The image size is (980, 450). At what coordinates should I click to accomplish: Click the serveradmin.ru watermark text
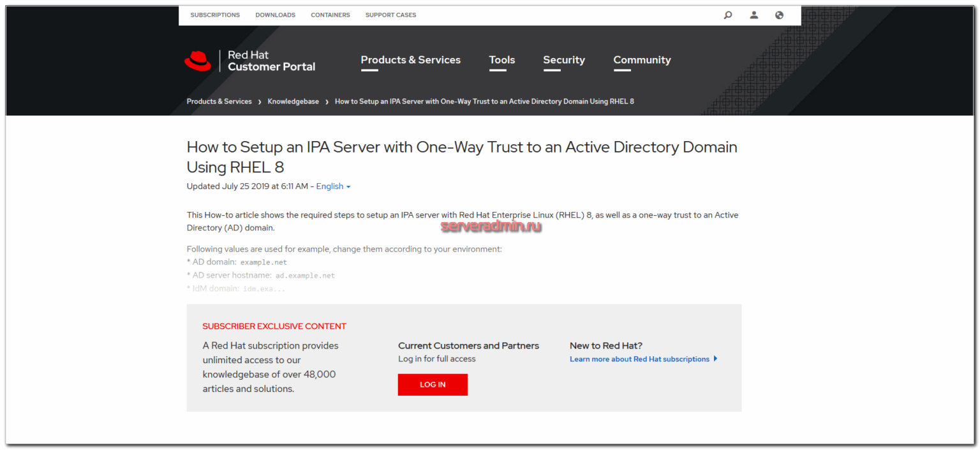(491, 225)
